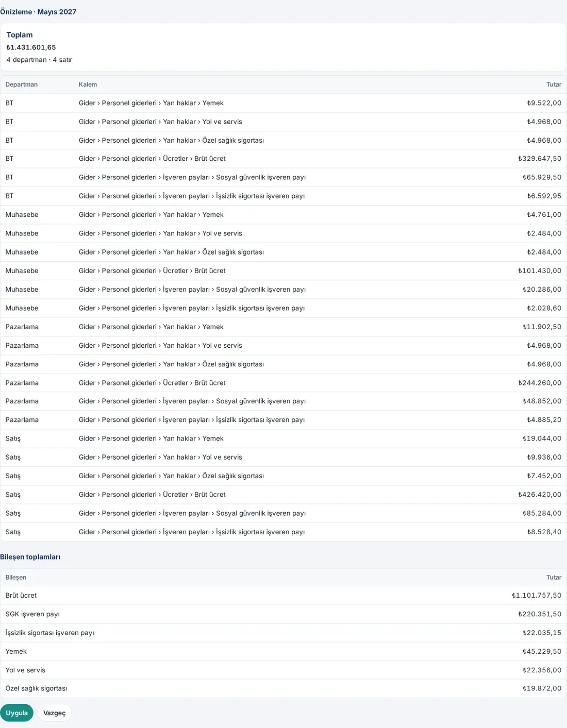Click the ₺22.356,00 component total
The image size is (567, 728).
(542, 670)
